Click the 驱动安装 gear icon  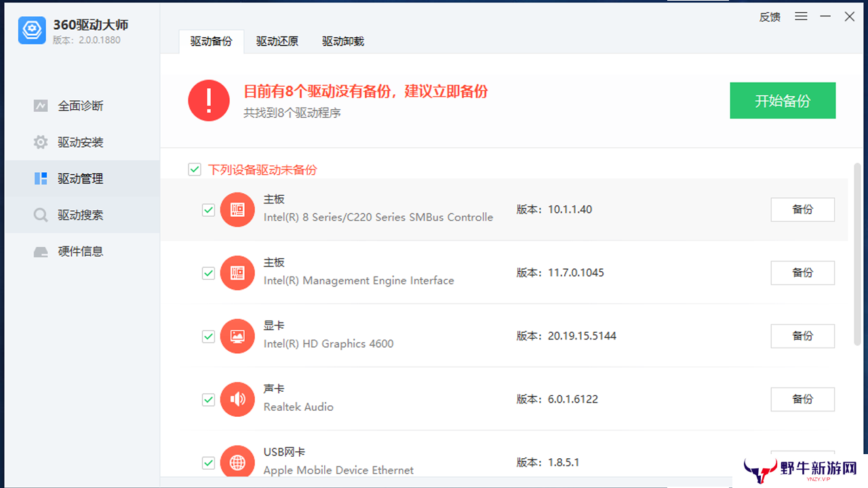coord(41,142)
